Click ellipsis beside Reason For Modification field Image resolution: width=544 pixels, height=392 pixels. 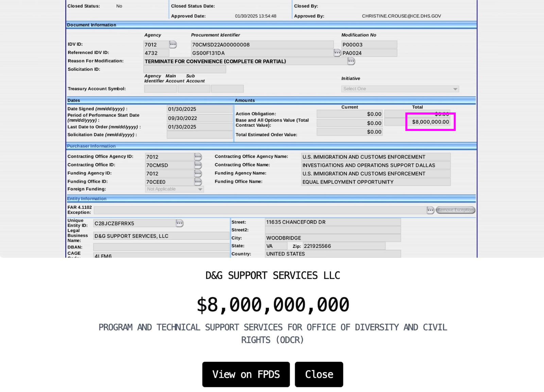point(351,61)
